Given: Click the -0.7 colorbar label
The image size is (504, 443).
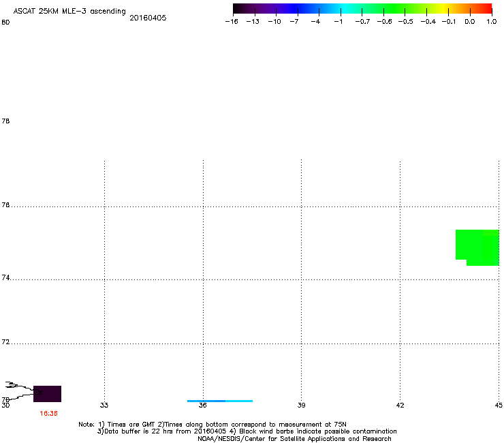Looking at the screenshot, I should point(362,22).
